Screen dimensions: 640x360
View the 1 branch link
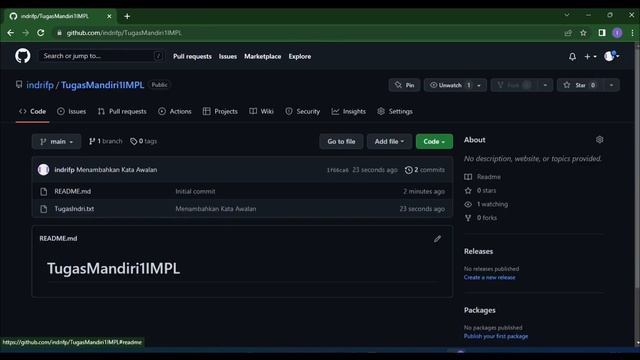click(x=106, y=141)
